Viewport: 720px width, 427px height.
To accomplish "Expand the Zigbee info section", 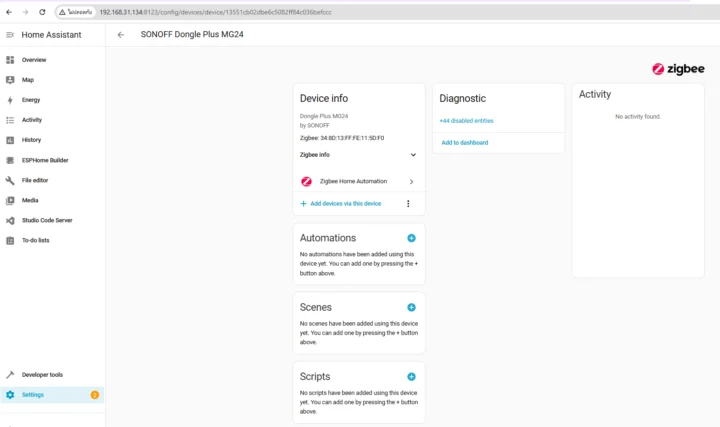I will click(358, 155).
